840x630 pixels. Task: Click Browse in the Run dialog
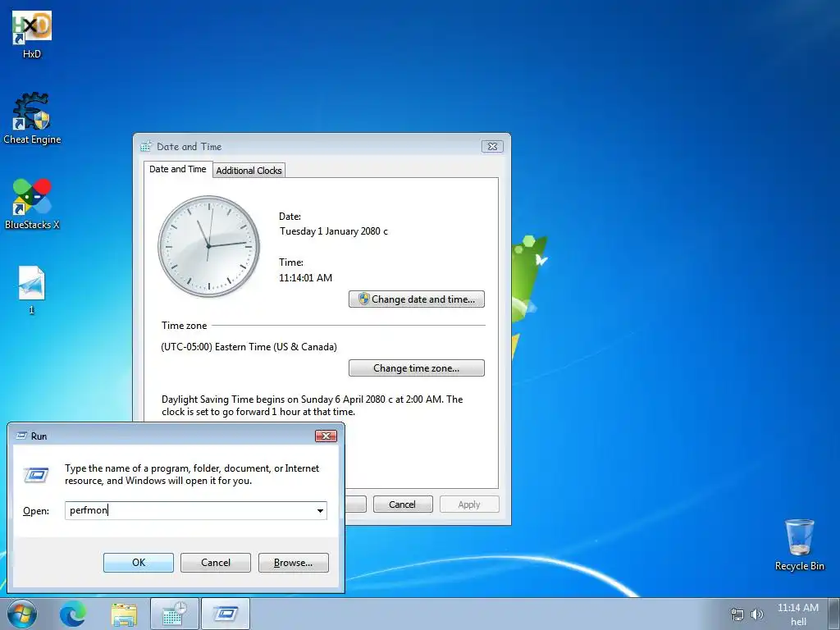(x=293, y=563)
